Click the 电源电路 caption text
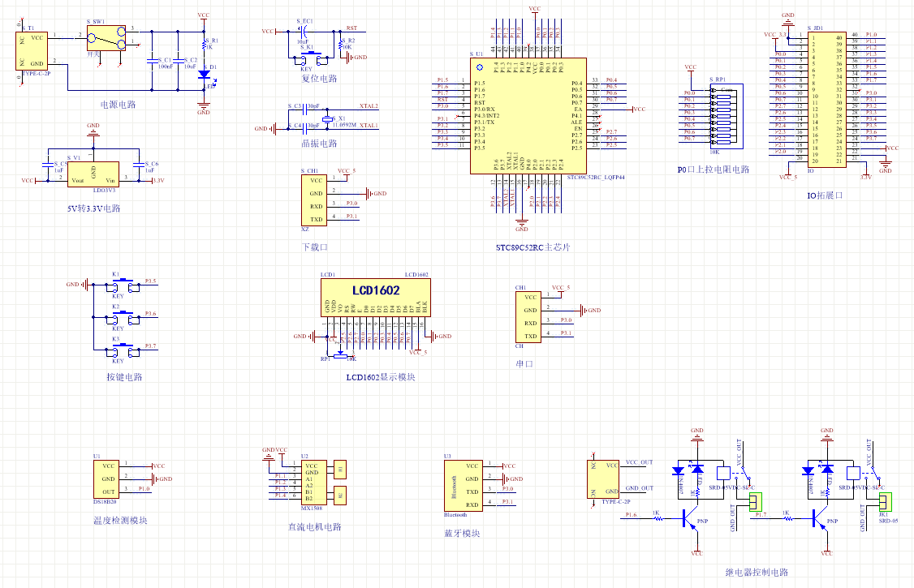914x588 pixels. pos(119,105)
